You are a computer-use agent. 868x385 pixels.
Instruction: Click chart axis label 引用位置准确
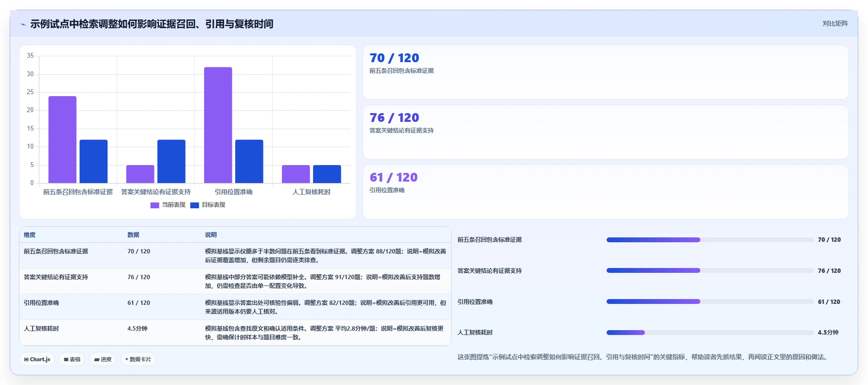tap(233, 192)
